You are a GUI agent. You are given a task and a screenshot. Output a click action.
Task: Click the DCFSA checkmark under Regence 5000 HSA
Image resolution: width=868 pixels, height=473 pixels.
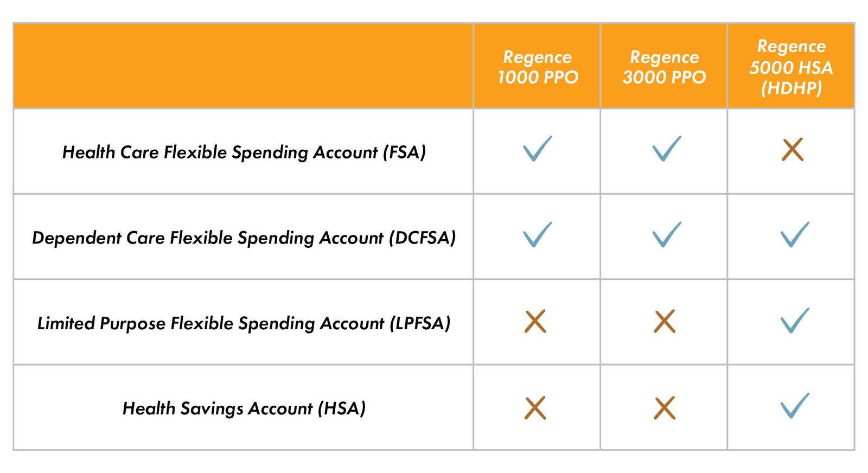795,234
